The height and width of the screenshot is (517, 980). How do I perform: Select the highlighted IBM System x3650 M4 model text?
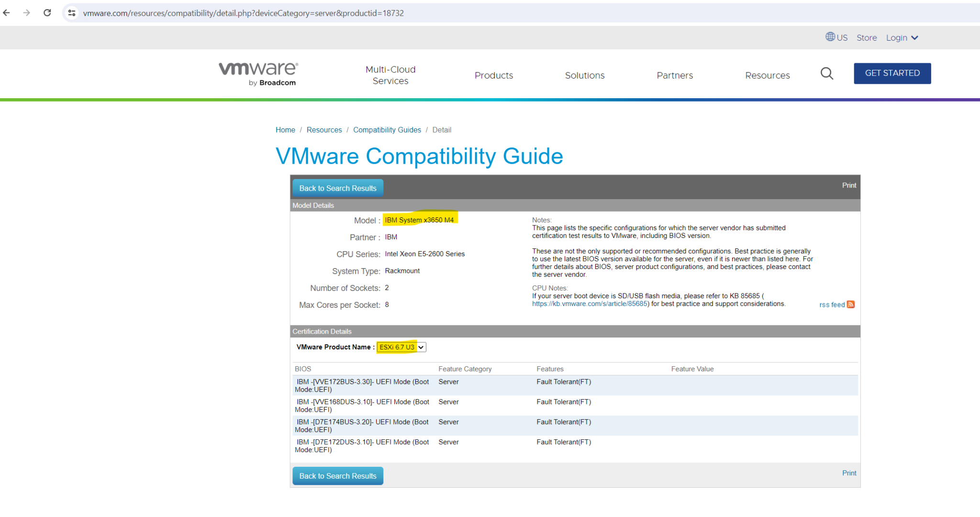420,220
